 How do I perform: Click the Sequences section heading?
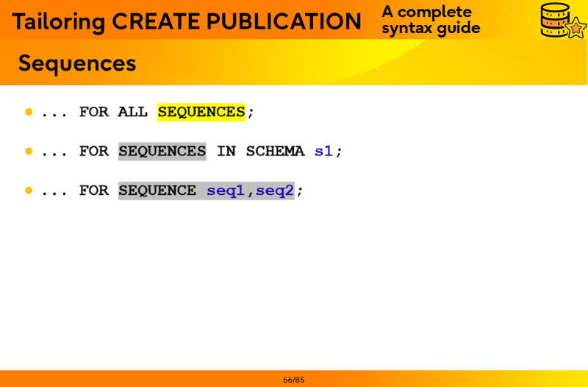(77, 63)
